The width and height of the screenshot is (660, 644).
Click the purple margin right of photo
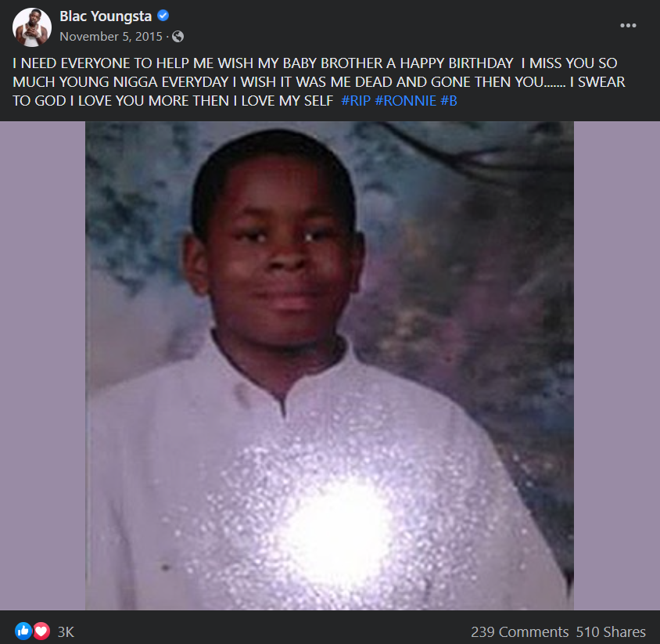pyautogui.click(x=617, y=365)
